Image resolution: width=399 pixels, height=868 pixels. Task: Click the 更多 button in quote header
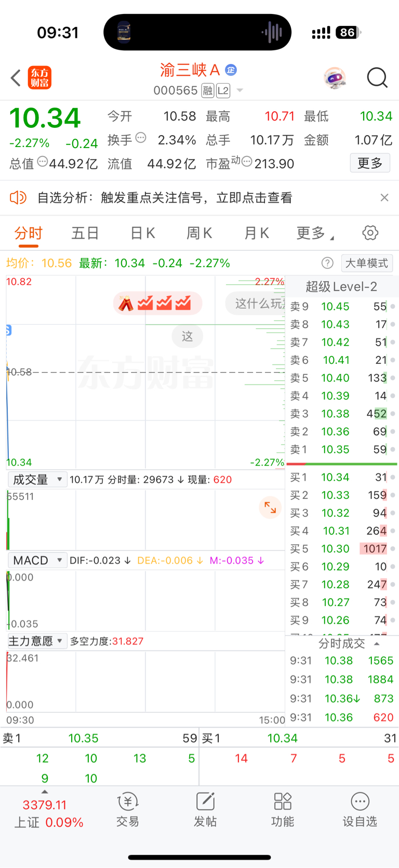[x=370, y=163]
